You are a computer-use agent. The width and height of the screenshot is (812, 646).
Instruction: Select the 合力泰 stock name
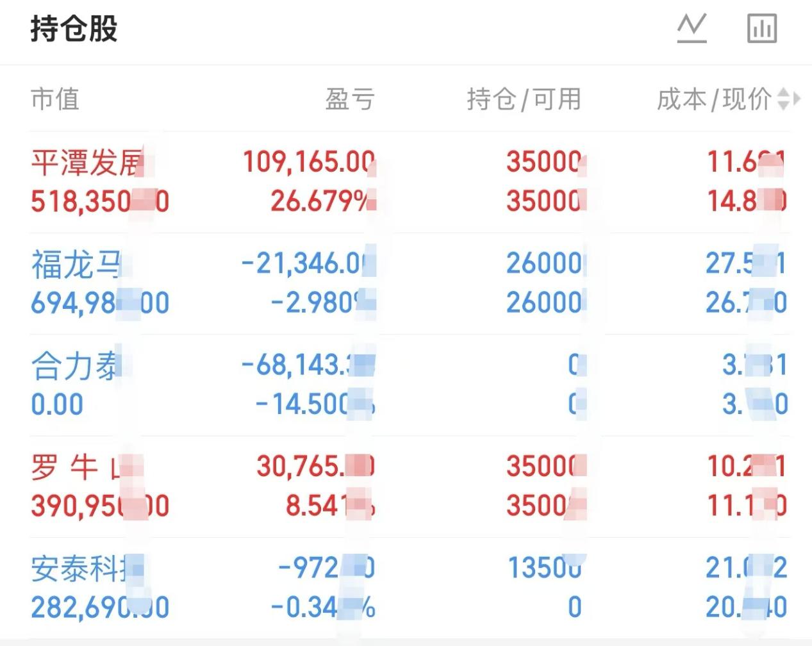click(x=76, y=366)
